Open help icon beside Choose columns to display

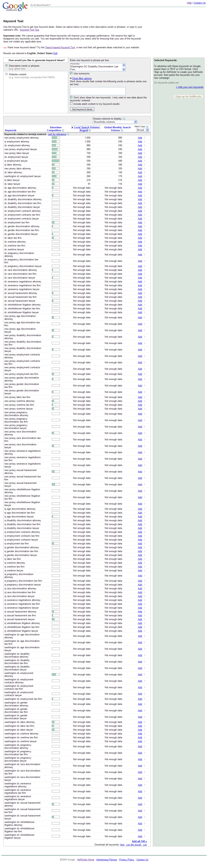pos(124,119)
